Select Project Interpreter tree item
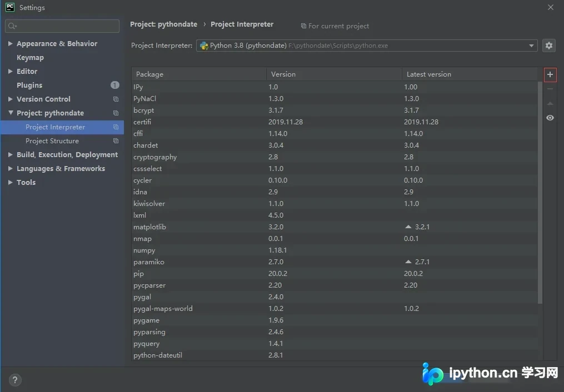 [62, 127]
